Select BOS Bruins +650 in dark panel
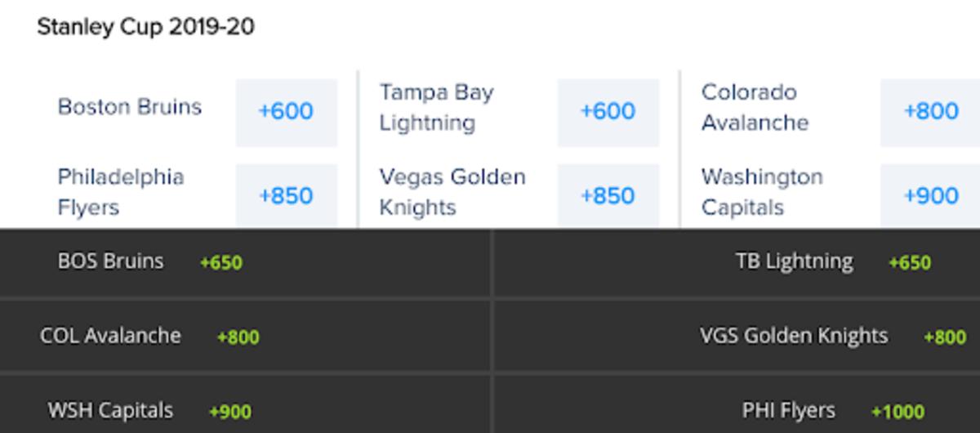Screen dimensions: 980x433 220,263
